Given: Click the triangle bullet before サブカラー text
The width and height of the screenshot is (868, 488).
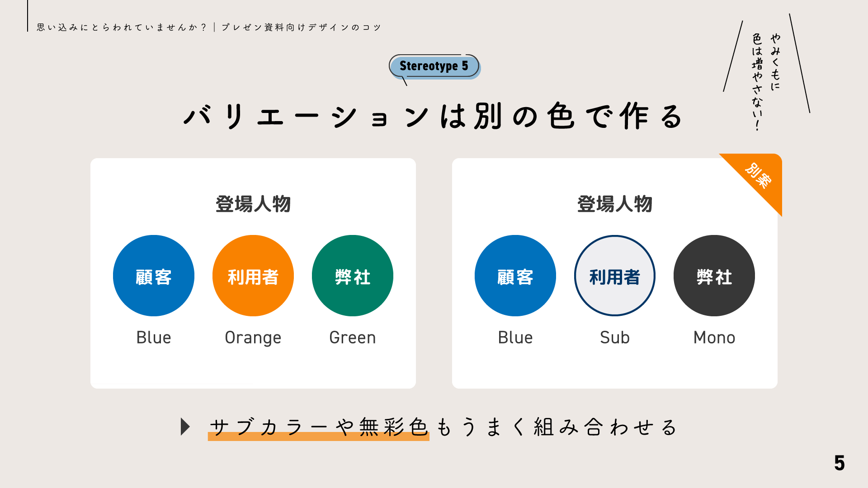Looking at the screenshot, I should click(x=185, y=427).
